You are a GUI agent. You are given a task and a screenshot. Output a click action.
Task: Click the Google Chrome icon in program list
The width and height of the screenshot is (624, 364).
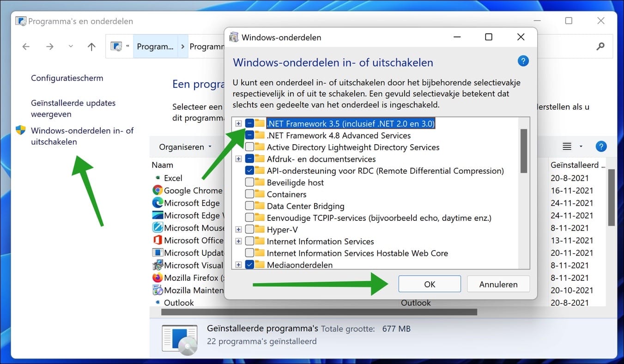(x=158, y=190)
